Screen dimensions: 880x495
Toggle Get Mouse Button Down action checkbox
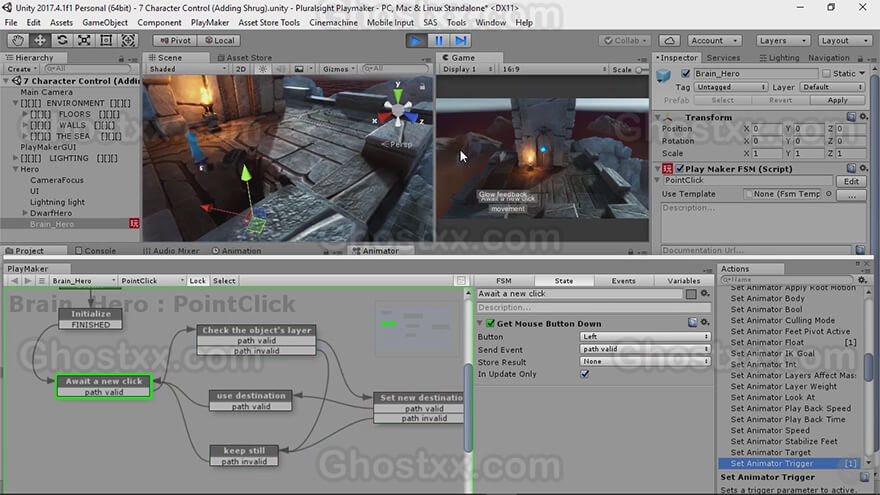pos(491,323)
